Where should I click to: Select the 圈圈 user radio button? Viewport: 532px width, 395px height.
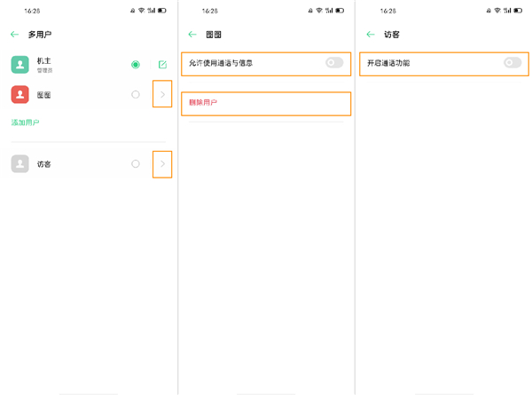coord(136,94)
